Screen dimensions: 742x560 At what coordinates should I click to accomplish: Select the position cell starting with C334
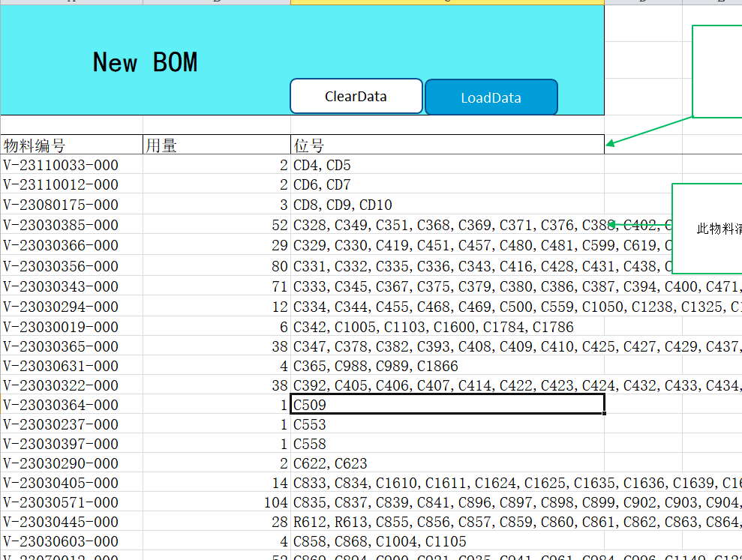click(448, 307)
